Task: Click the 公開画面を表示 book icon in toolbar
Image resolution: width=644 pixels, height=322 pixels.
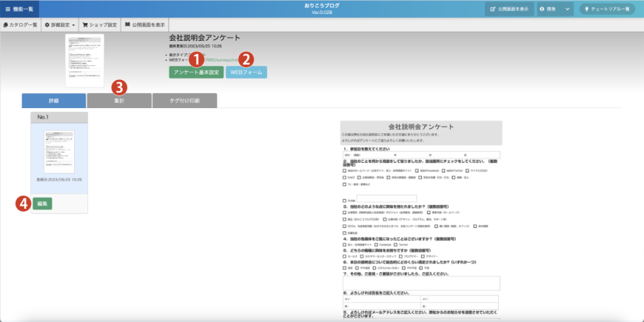Action: (128, 24)
